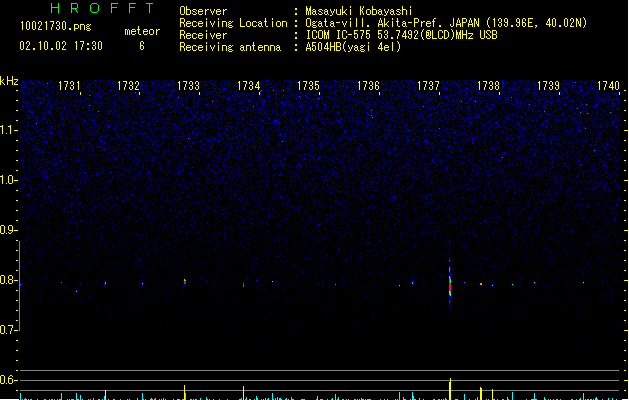Screen dimensions: 629x400
Task: Click the 1731 time axis label
Action: point(69,86)
